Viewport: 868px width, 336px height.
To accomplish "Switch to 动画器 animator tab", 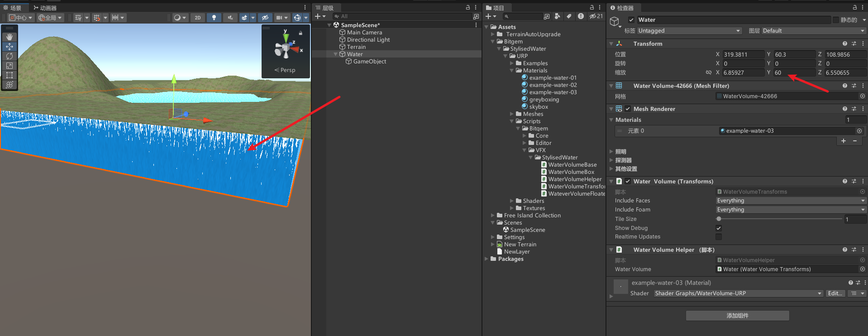I will point(45,8).
